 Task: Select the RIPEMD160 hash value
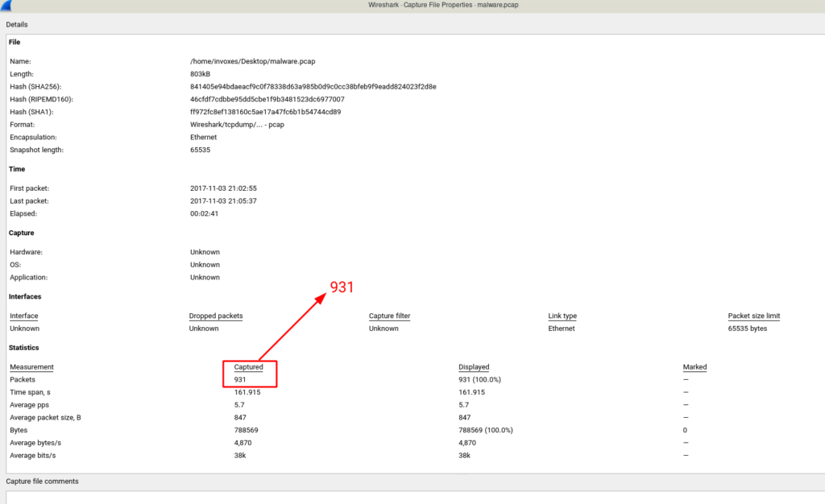[x=267, y=99]
